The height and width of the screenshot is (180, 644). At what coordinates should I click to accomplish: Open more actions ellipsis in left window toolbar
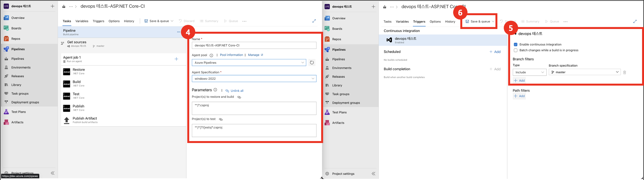pyautogui.click(x=245, y=21)
